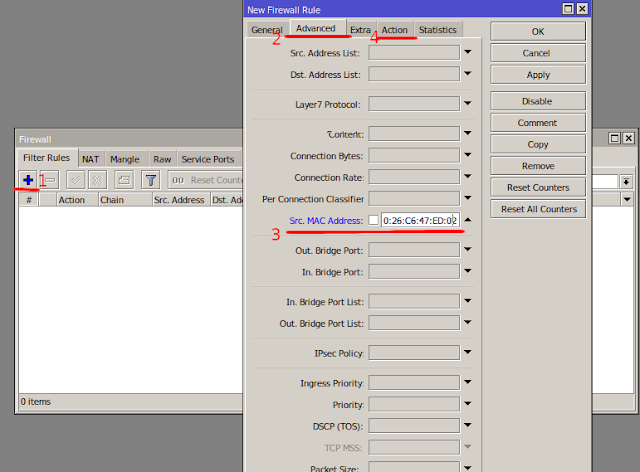Close the Firewall window
The image size is (640, 472).
(x=629, y=138)
